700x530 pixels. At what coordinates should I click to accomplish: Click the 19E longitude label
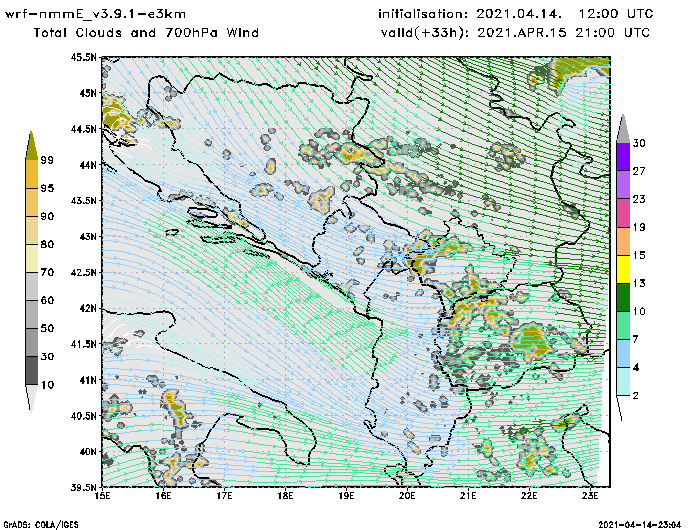[x=346, y=496]
